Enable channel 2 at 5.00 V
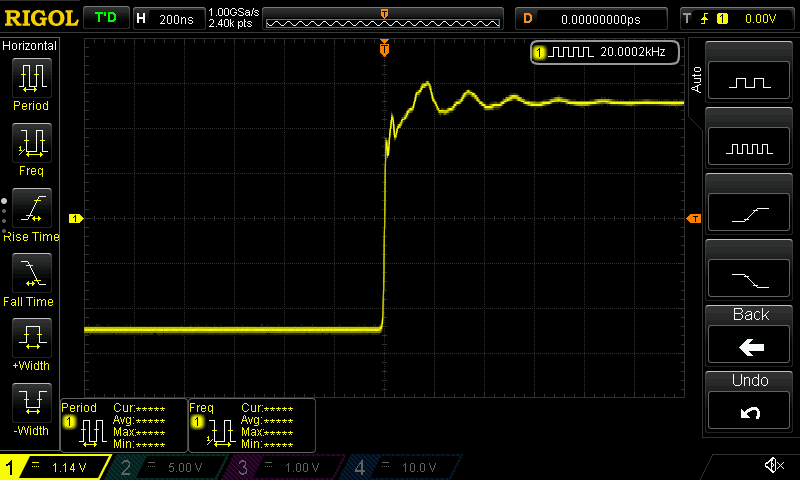Screen dimensions: 800x480 [x=168, y=467]
